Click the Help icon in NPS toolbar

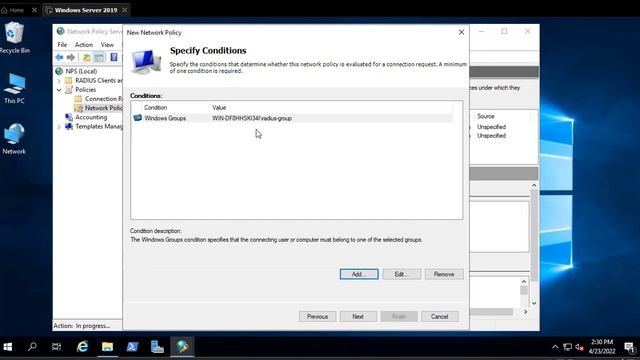pos(114,58)
